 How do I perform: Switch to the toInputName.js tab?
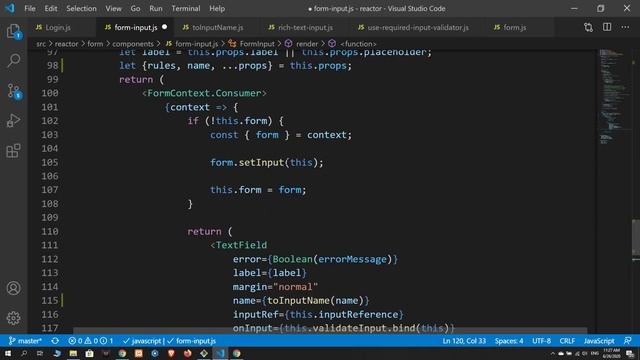218,27
